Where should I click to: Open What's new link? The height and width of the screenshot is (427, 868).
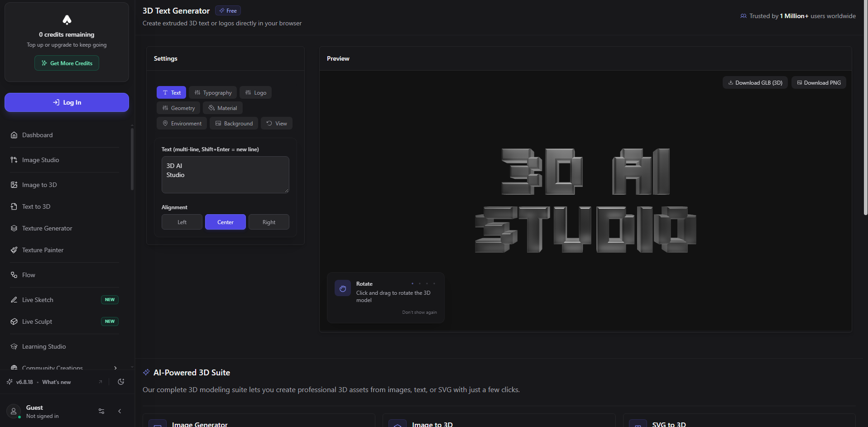(x=57, y=382)
